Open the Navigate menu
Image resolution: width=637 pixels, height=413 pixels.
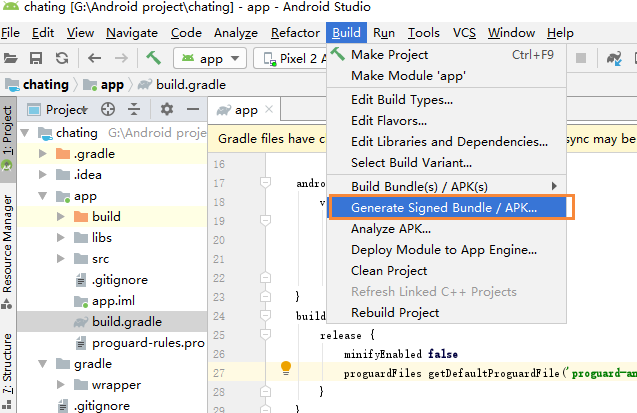[x=132, y=32]
